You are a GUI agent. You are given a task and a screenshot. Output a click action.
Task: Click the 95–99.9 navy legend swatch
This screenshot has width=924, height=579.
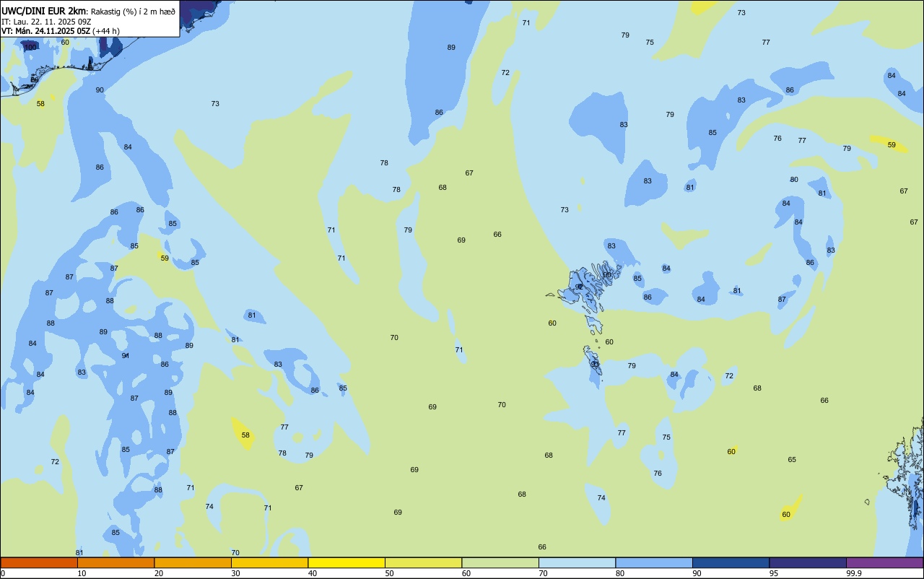coord(808,562)
